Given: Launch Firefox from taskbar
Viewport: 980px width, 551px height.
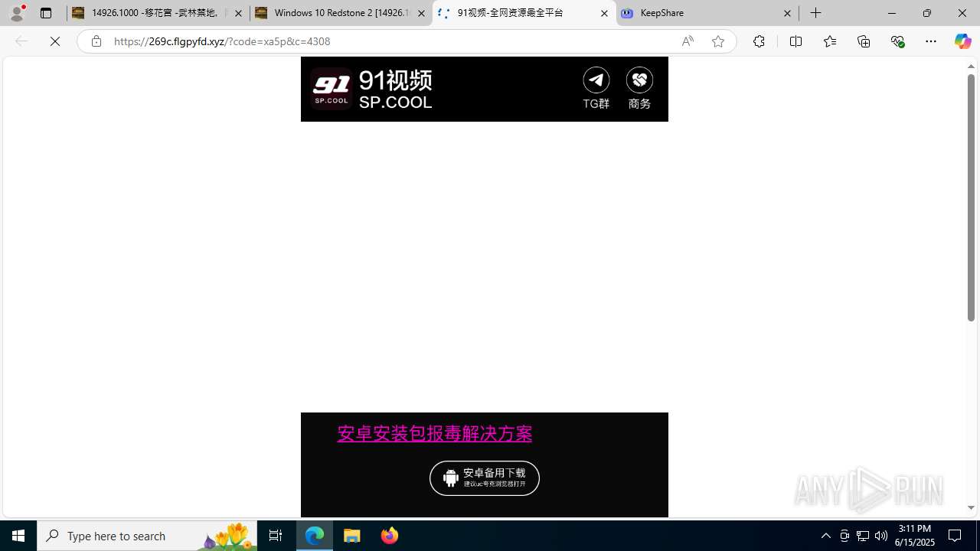Looking at the screenshot, I should click(390, 536).
